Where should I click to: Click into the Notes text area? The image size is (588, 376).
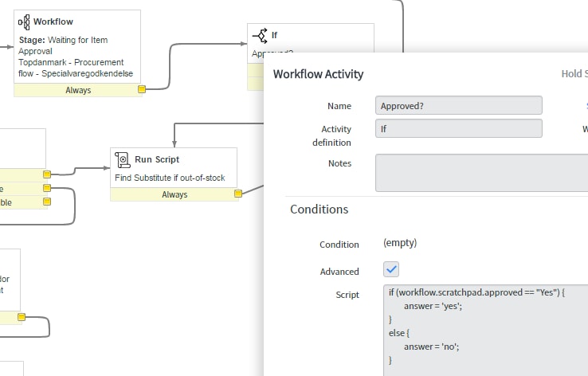click(482, 173)
